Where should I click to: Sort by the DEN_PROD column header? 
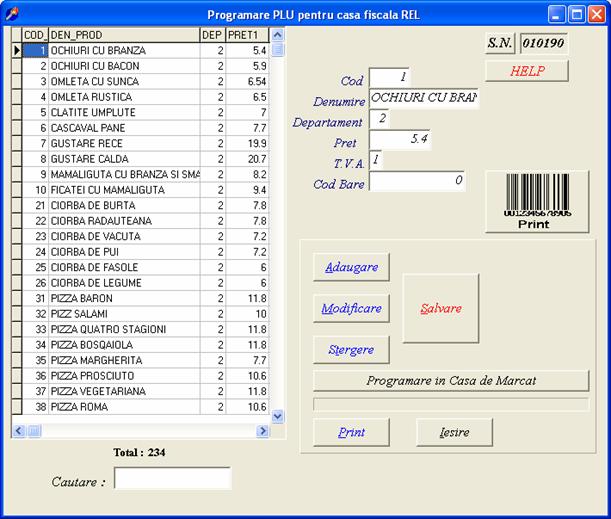123,35
